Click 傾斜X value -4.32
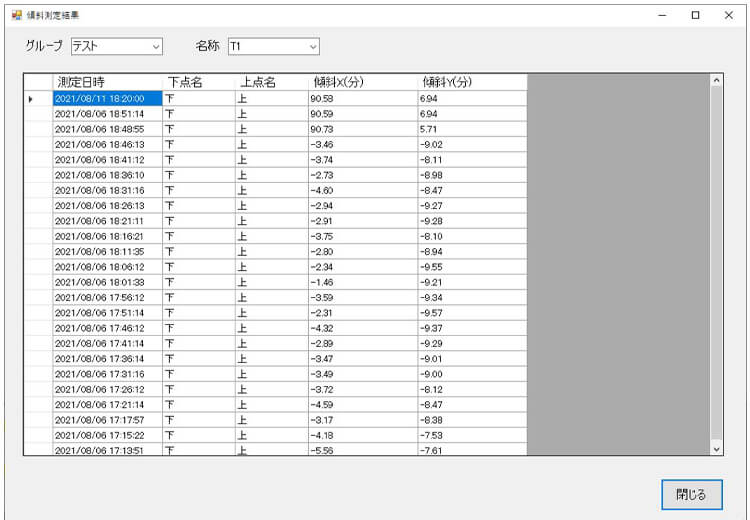This screenshot has height=520, width=750. tap(363, 328)
